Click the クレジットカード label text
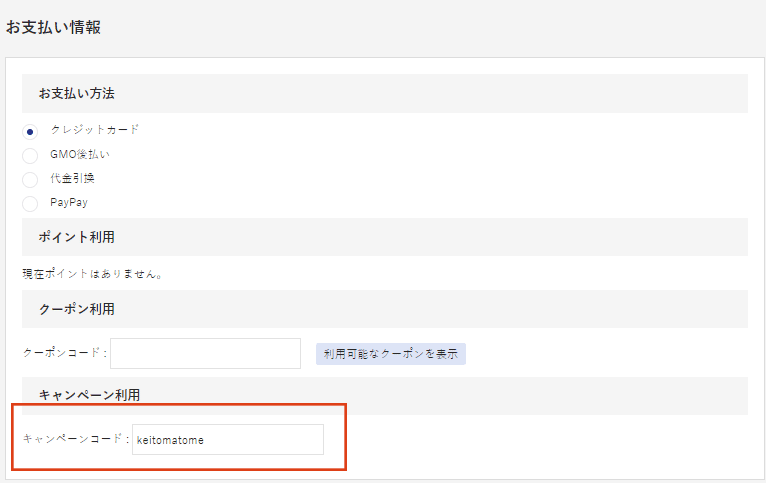This screenshot has height=483, width=766. 95,130
